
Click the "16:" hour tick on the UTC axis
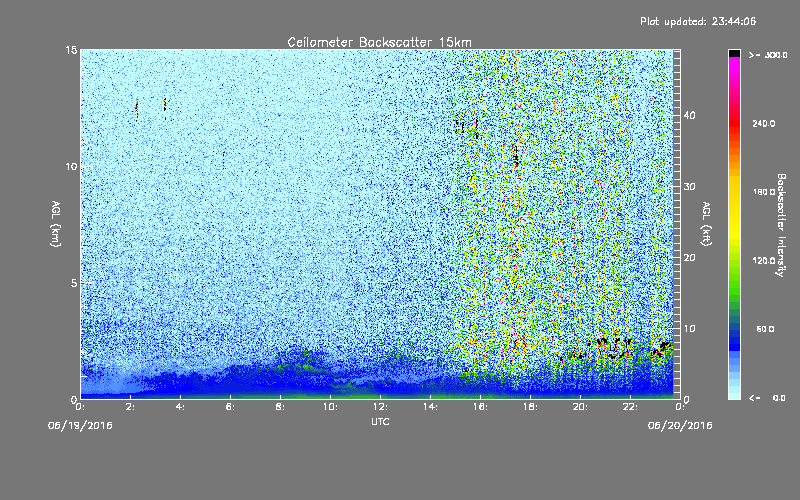481,407
